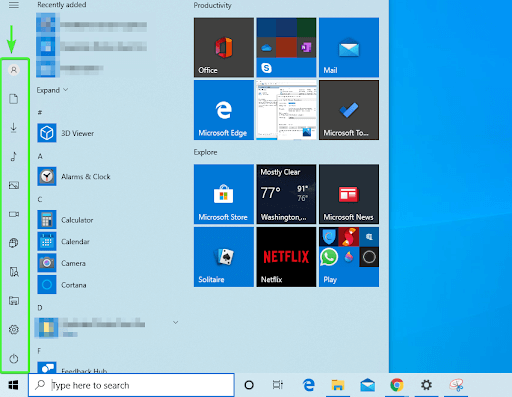Open the Network sidebar icon
This screenshot has width=512, height=397.
click(14, 243)
